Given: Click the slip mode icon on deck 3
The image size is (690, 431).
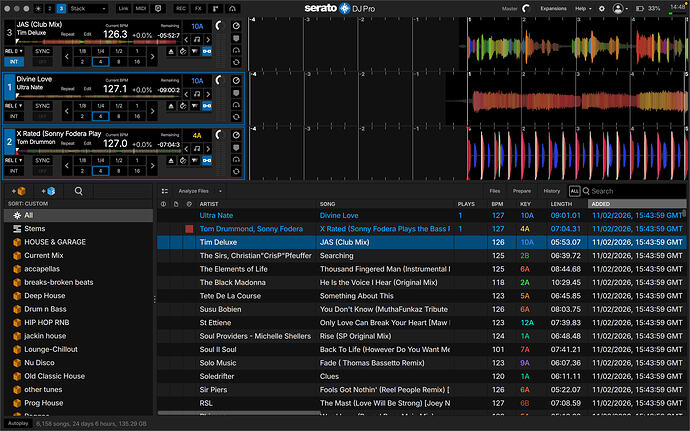Looking at the screenshot, I should point(195,52).
